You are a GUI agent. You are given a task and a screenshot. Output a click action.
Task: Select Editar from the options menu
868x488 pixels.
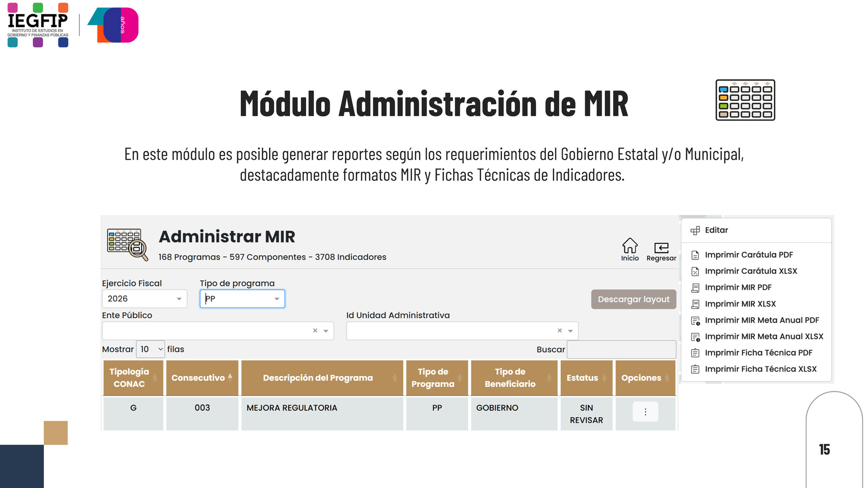tap(756, 231)
